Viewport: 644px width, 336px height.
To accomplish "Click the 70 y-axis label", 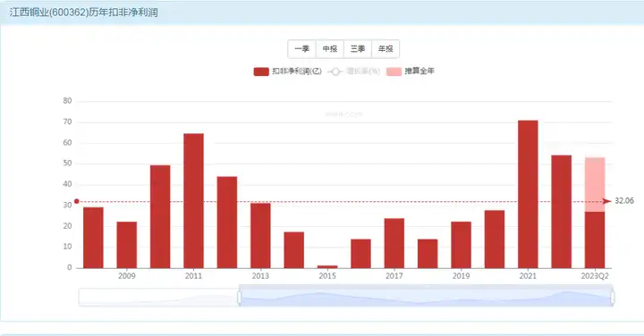I will coord(67,122).
